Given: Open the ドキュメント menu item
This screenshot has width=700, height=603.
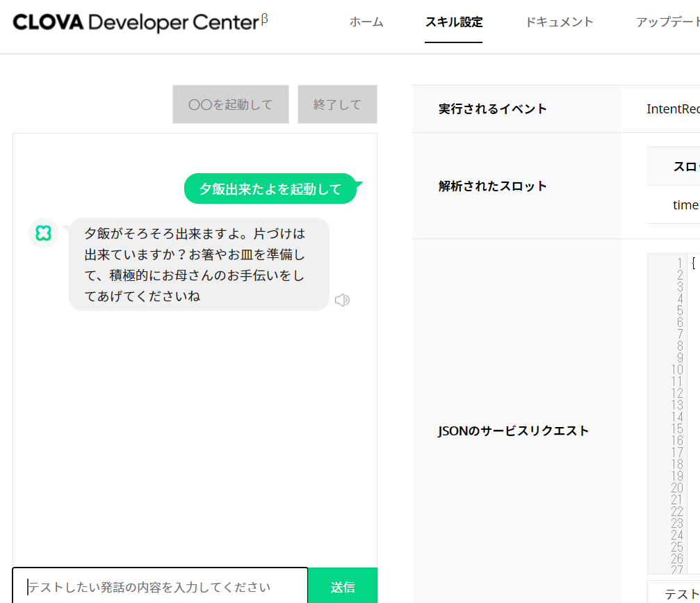Looking at the screenshot, I should 559,22.
